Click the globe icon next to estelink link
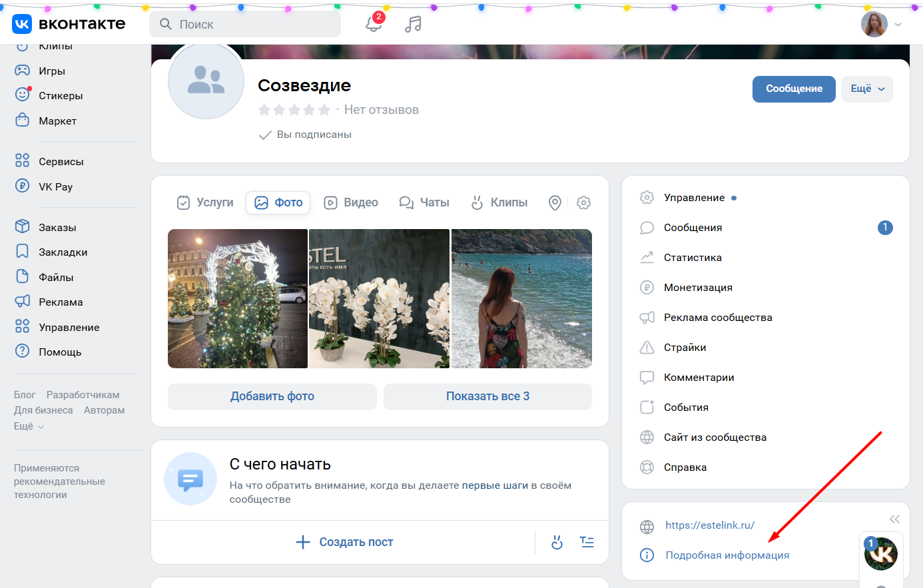The width and height of the screenshot is (923, 588). (647, 527)
